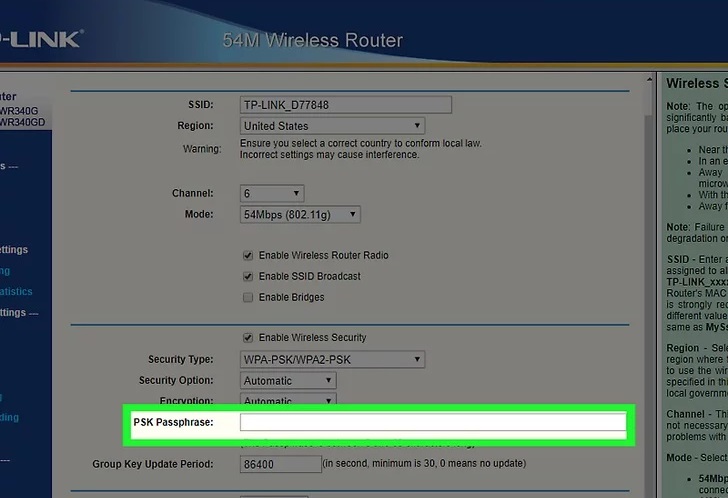Open the Region dropdown showing United States
Image resolution: width=728 pixels, height=498 pixels.
click(x=332, y=126)
